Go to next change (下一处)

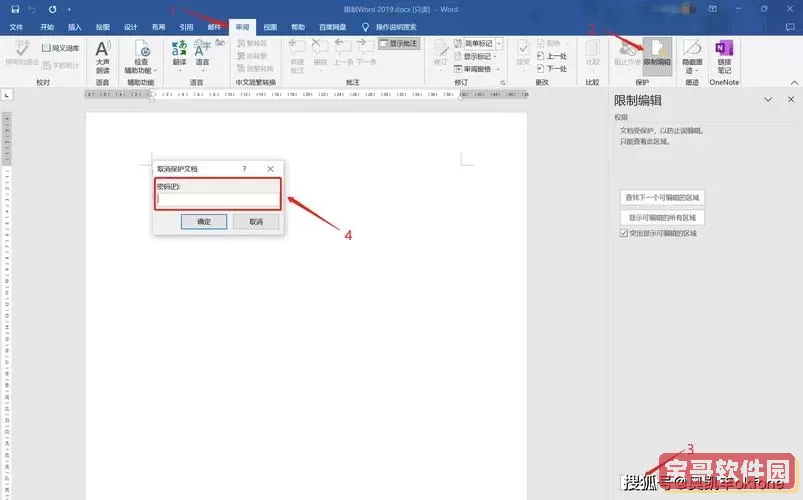click(552, 69)
